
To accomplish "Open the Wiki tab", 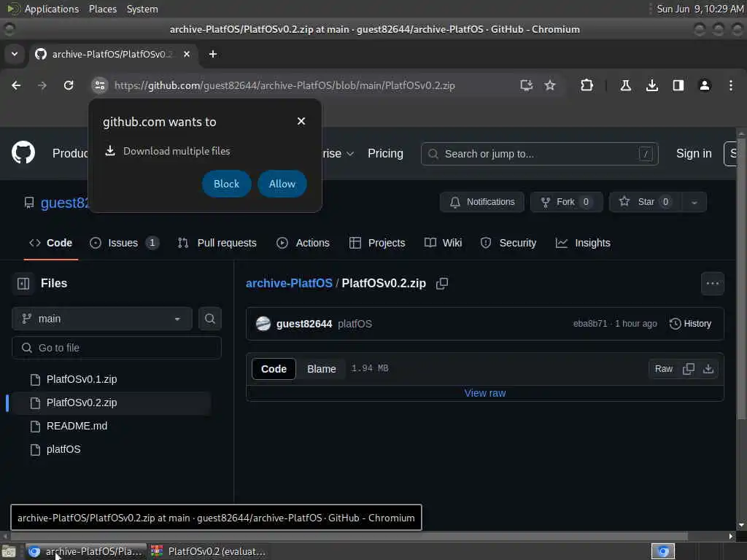I will [443, 243].
